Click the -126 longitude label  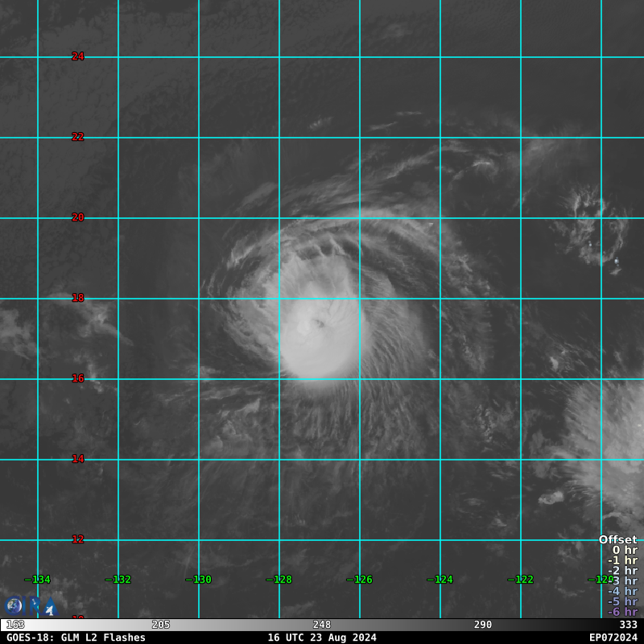tap(359, 580)
